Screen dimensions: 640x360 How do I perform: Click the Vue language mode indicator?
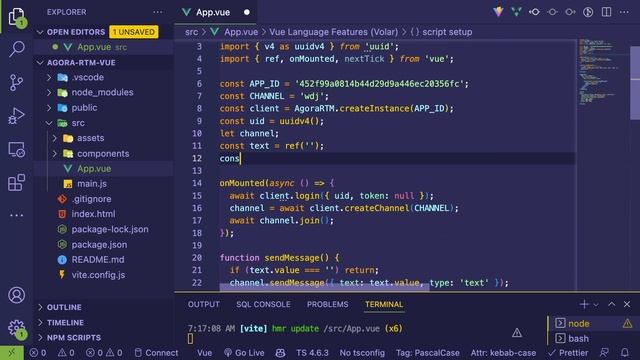[204, 353]
